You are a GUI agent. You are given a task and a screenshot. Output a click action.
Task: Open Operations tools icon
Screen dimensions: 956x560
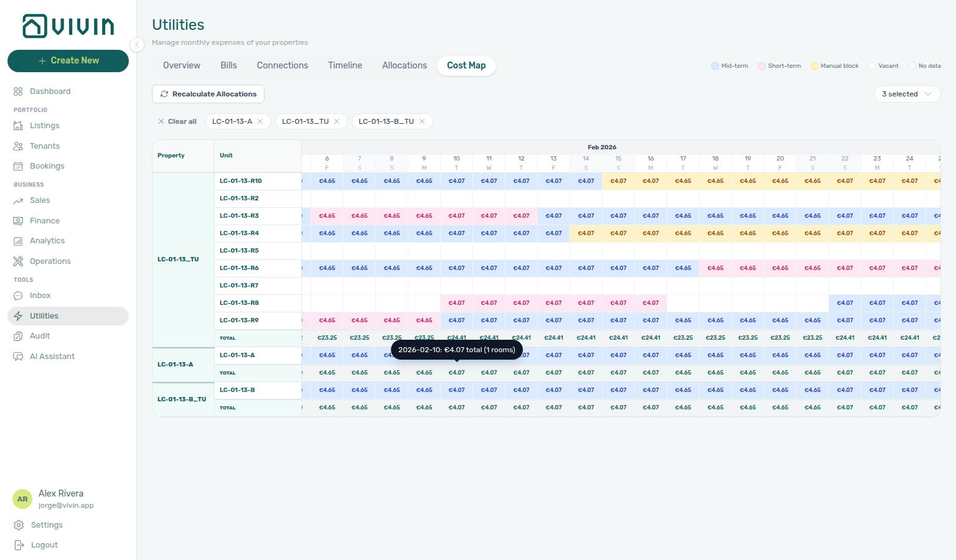pyautogui.click(x=18, y=261)
